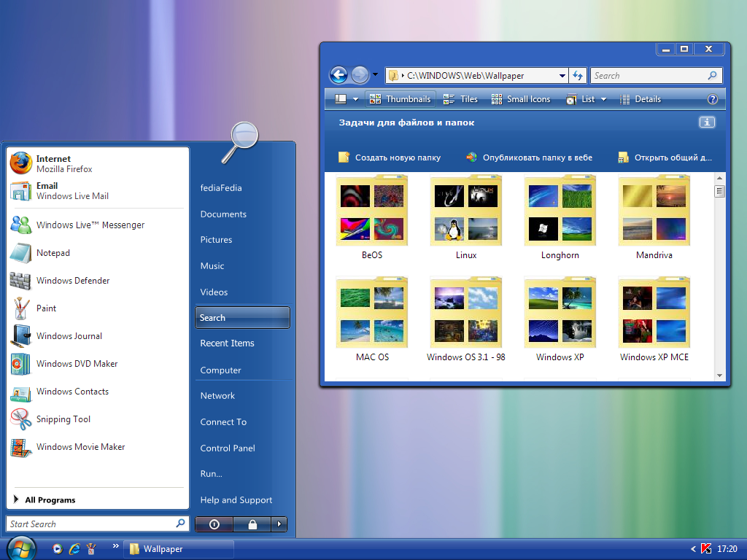This screenshot has width=747, height=560.
Task: Open Music from Start menu
Action: [x=212, y=265]
